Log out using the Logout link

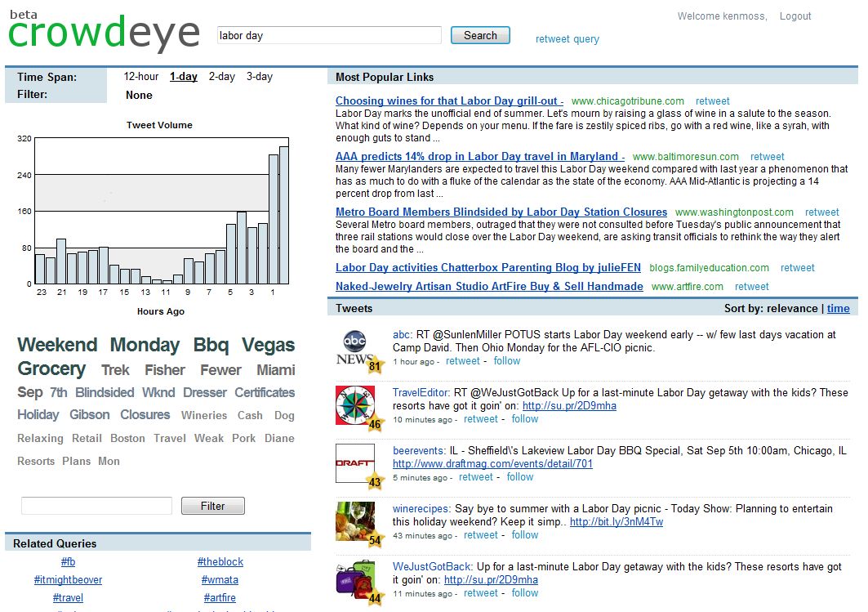click(x=795, y=16)
